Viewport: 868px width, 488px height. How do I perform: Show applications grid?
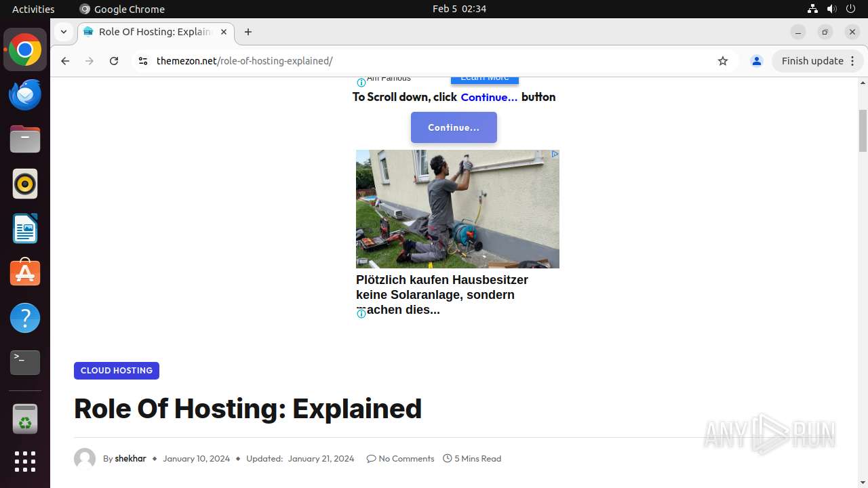(x=25, y=462)
